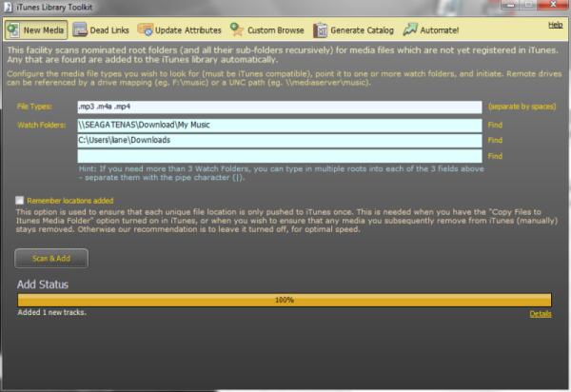Click the New Media tab icon

point(13,30)
